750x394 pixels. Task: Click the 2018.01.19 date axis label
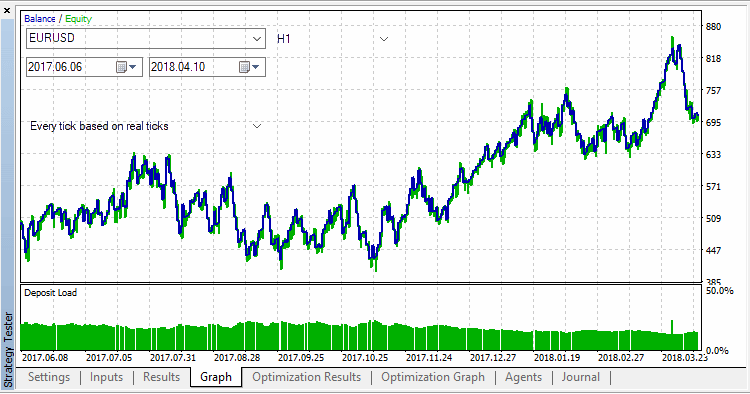557,357
